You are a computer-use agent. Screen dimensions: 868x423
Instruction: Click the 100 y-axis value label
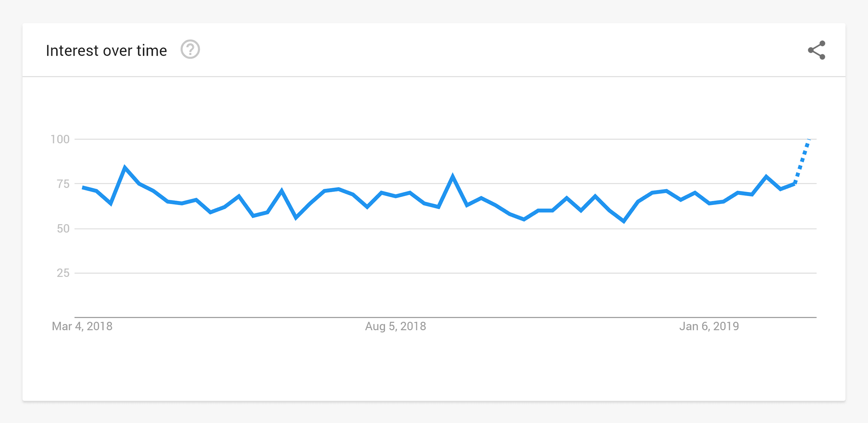click(x=60, y=139)
